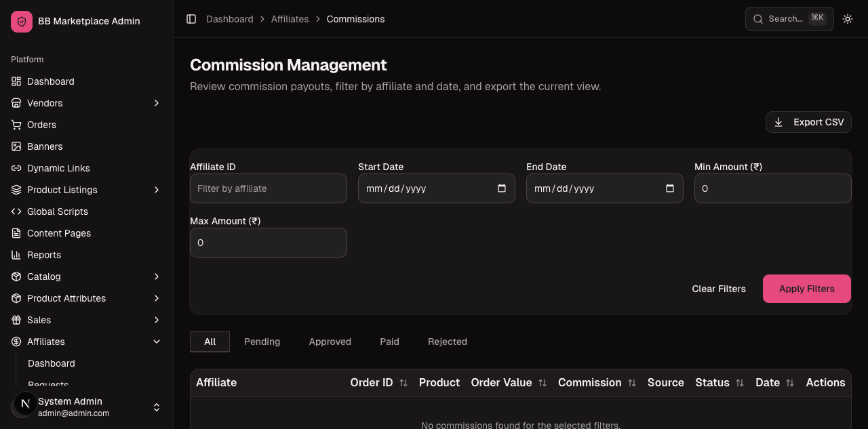Expand the Sales chevron
This screenshot has width=868, height=429.
157,320
